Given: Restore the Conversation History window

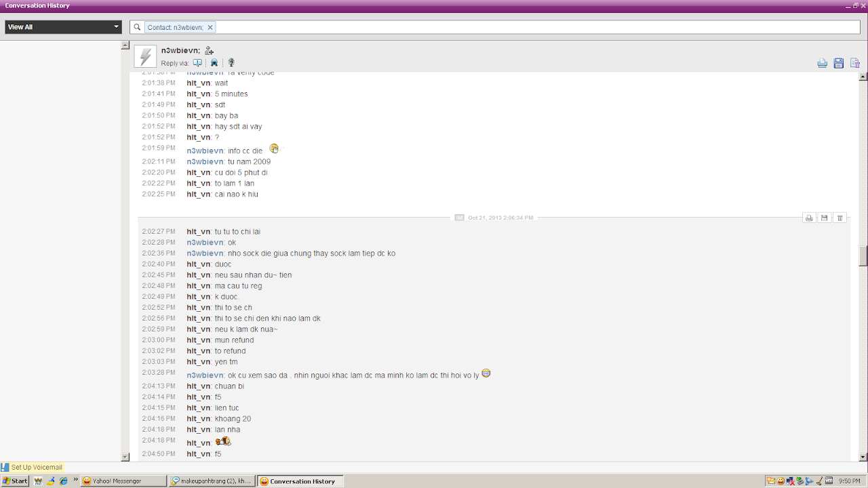Looking at the screenshot, I should tap(856, 5).
